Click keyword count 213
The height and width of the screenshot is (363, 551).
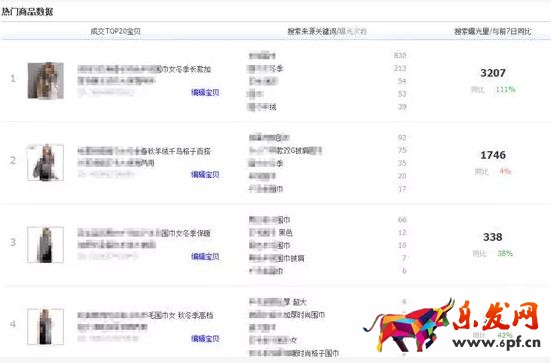pos(400,68)
